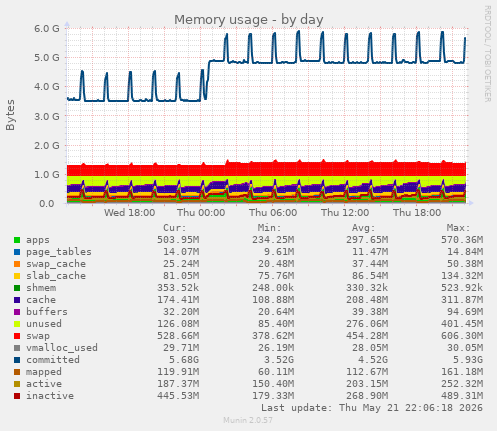The height and width of the screenshot is (431, 497).
Task: Click committed current value 5.68G
Action: click(x=181, y=360)
